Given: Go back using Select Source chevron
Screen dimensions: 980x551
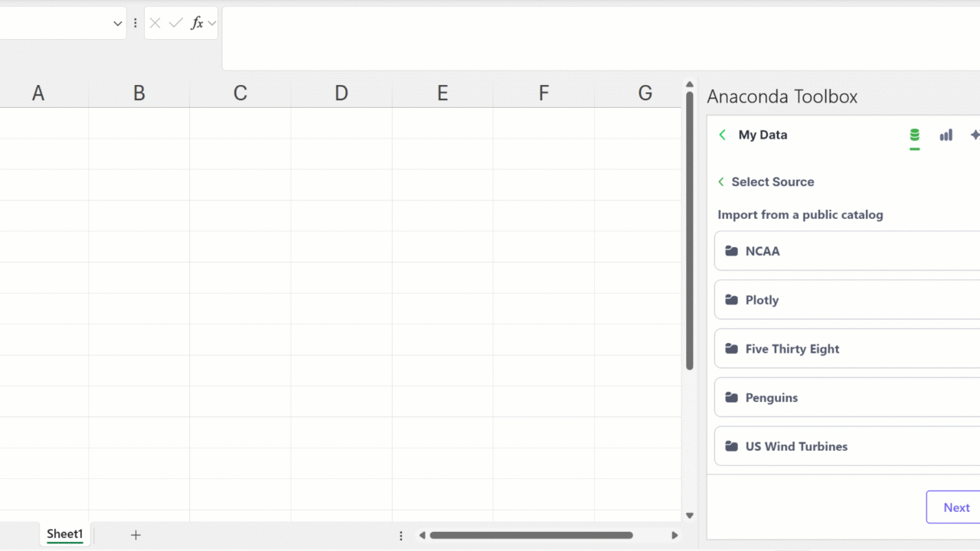Looking at the screenshot, I should [721, 182].
